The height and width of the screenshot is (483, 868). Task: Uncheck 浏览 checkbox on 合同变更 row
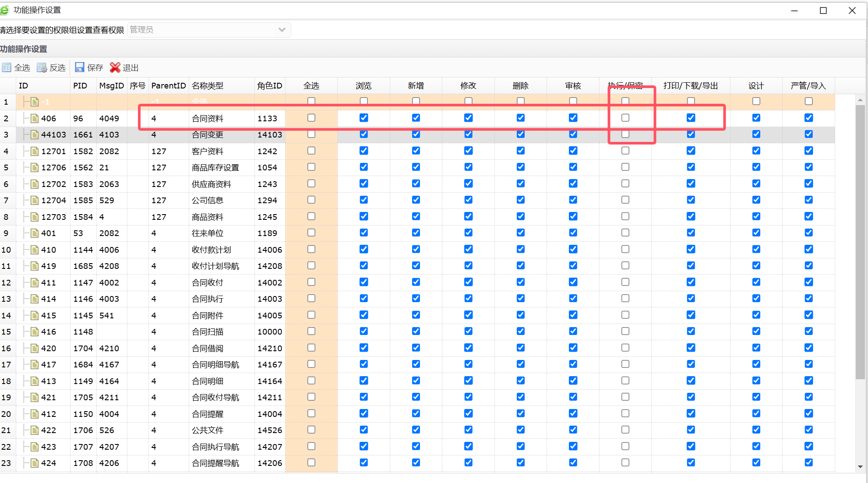(363, 134)
